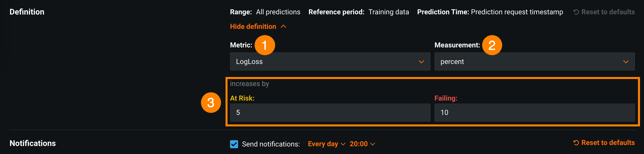Click the Failing threshold input field
Image resolution: width=644 pixels, height=154 pixels.
click(534, 113)
